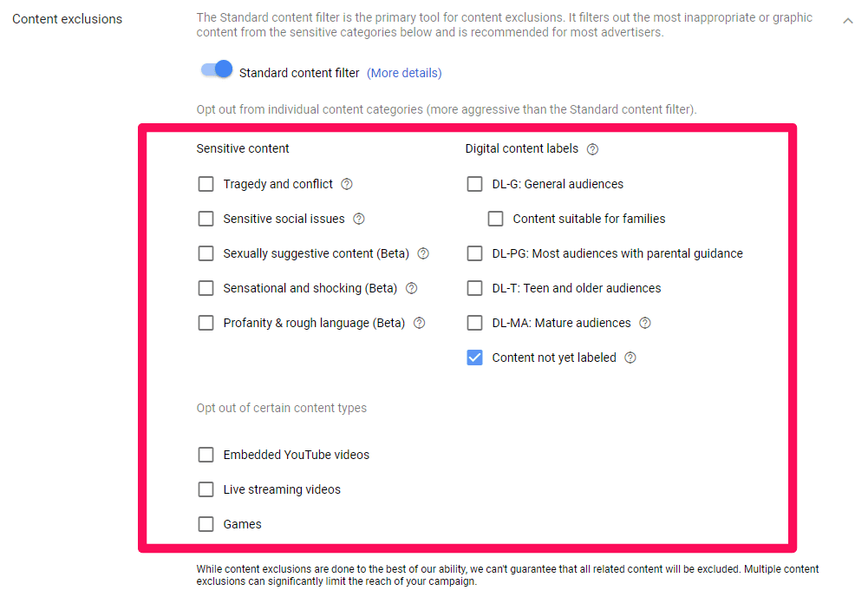Tick DL-T: Teen and older audiences
This screenshot has width=868, height=597.
(474, 288)
